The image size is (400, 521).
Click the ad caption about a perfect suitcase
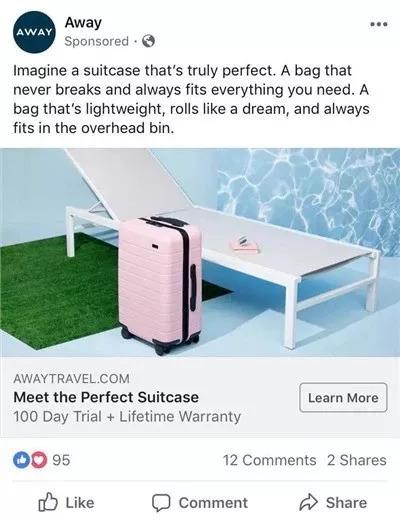(191, 99)
